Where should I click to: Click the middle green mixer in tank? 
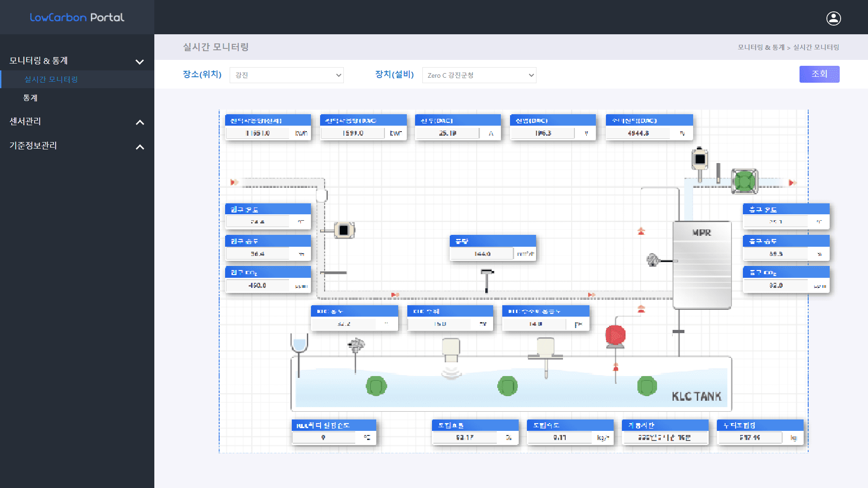click(x=507, y=386)
